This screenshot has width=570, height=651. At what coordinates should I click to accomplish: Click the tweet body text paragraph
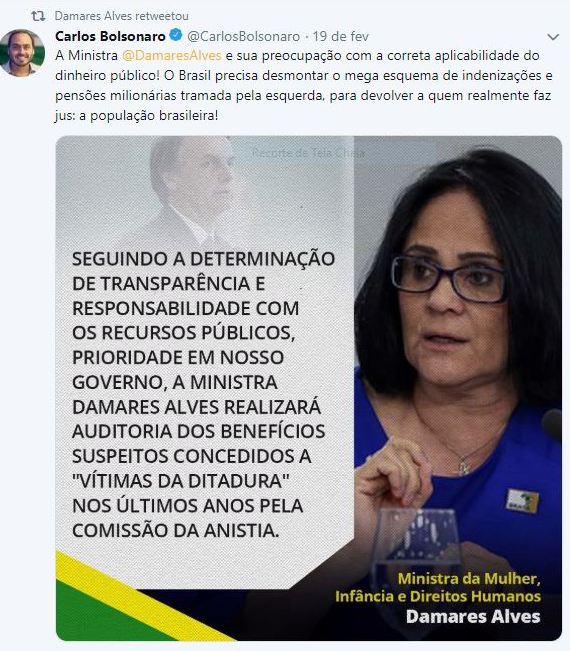pos(303,86)
